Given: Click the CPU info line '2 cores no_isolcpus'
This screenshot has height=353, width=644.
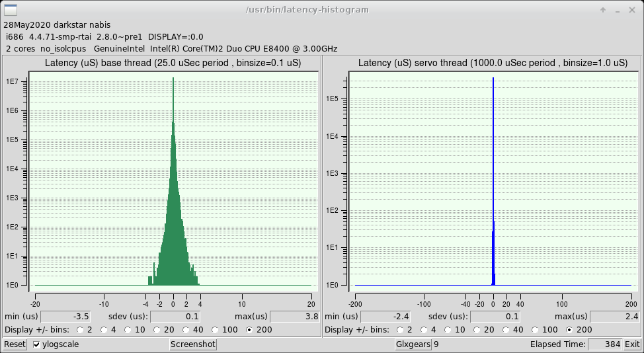Looking at the screenshot, I should (x=172, y=49).
